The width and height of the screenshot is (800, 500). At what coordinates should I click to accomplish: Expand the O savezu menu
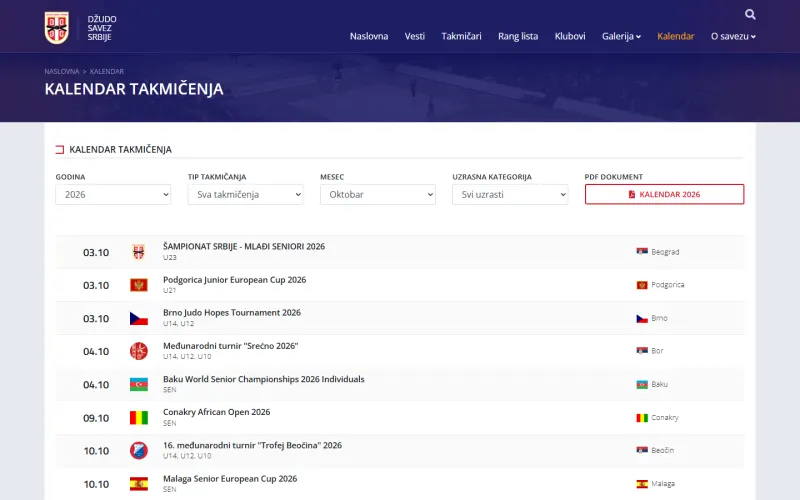tap(733, 36)
